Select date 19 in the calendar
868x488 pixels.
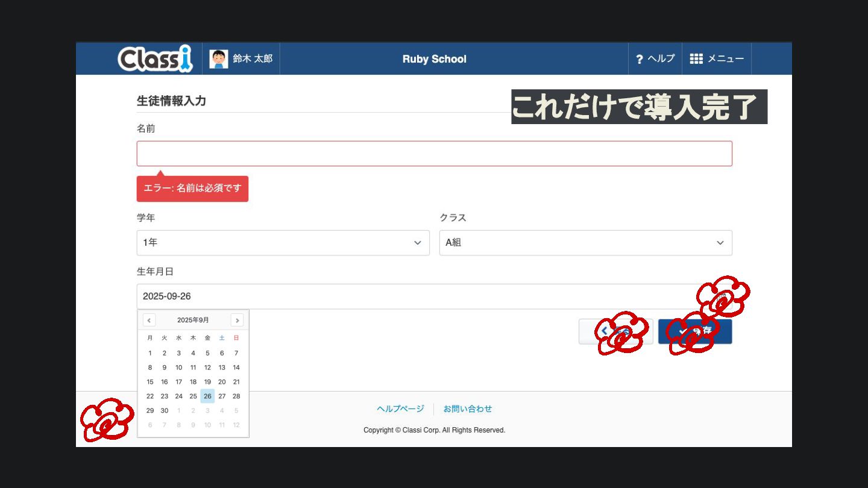pos(207,382)
